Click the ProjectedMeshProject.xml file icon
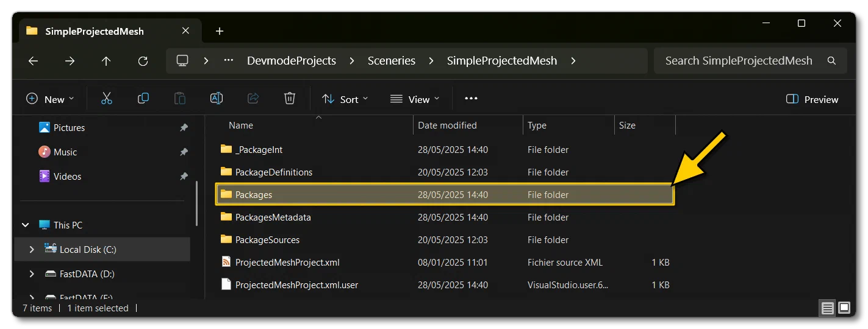This screenshot has height=329, width=868. [x=226, y=262]
